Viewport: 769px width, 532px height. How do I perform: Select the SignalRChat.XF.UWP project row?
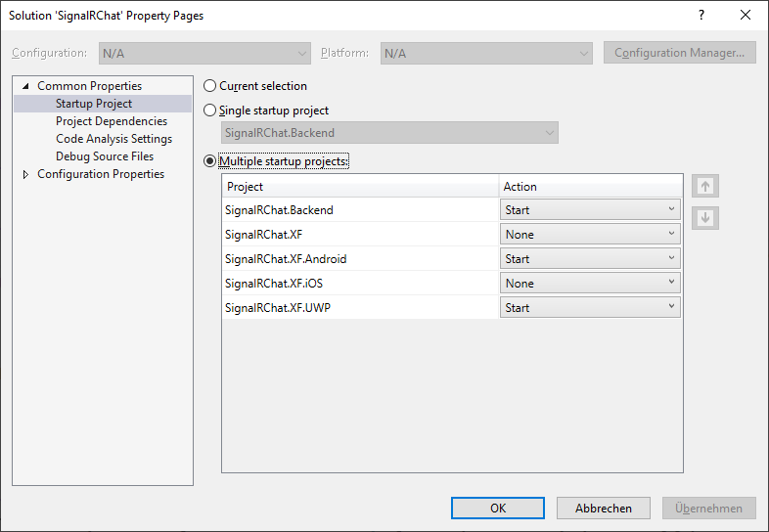click(x=360, y=308)
